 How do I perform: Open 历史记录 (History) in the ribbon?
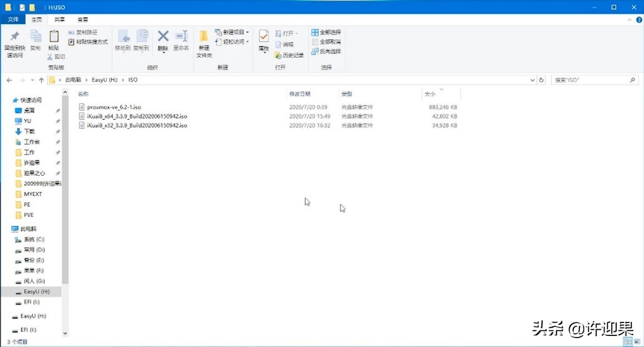(289, 55)
